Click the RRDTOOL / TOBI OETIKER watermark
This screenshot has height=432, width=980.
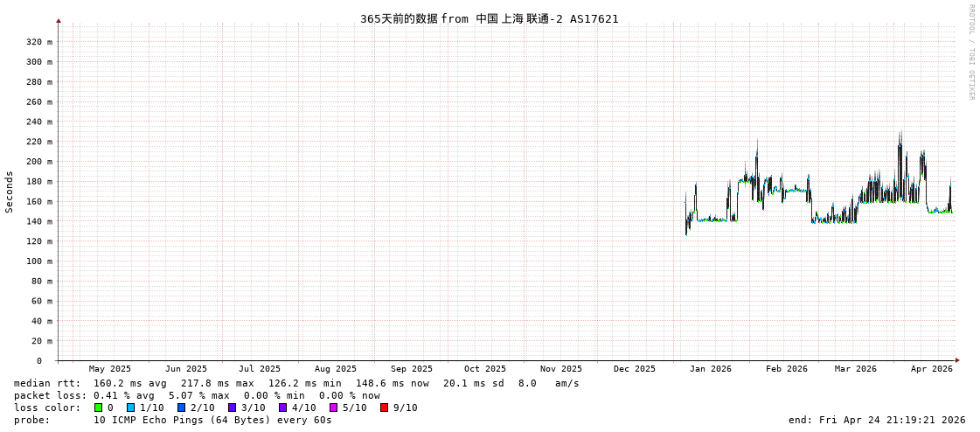970,52
